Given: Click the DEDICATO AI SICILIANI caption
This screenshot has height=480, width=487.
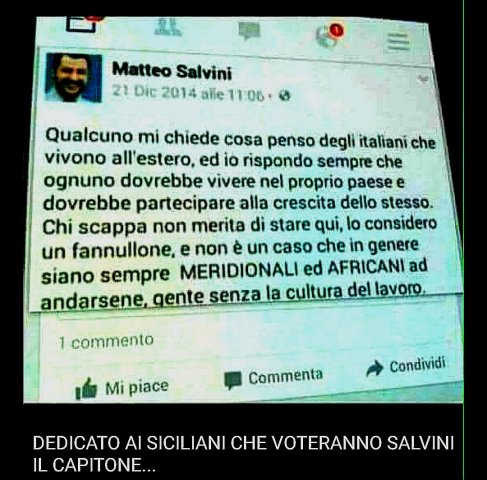Looking at the screenshot, I should (x=243, y=454).
